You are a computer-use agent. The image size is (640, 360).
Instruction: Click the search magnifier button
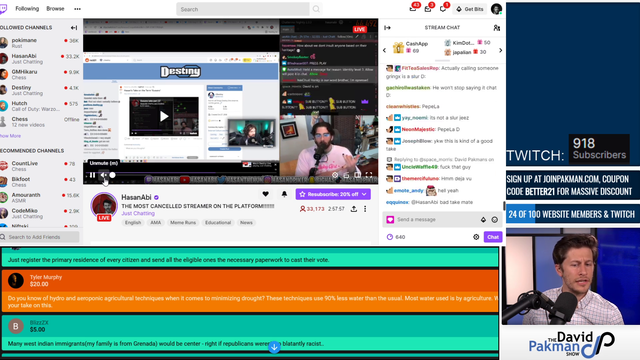(316, 9)
